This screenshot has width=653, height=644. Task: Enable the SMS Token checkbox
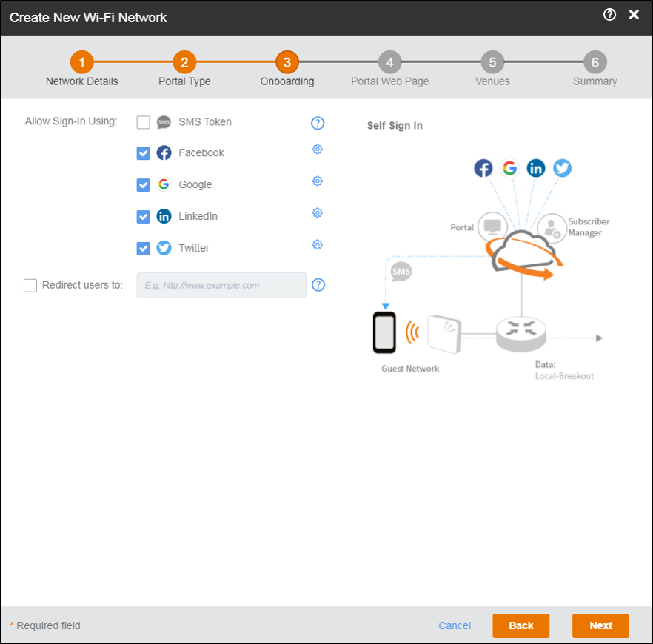(x=144, y=122)
